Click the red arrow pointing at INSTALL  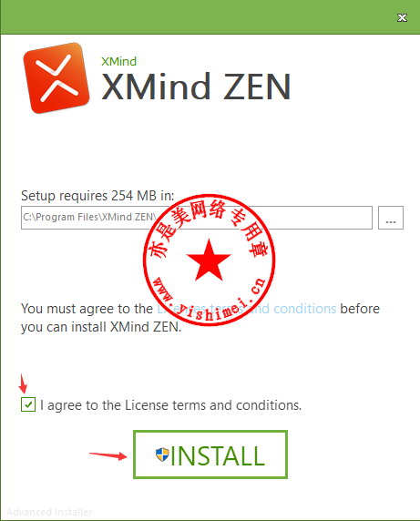pos(108,455)
